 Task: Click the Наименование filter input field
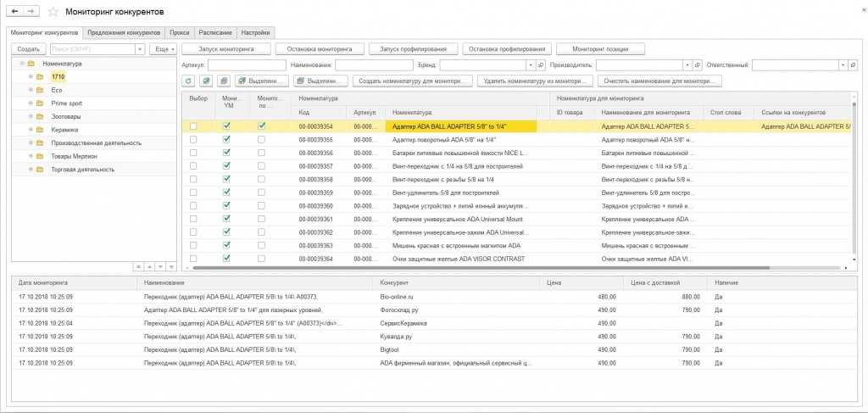coord(375,64)
